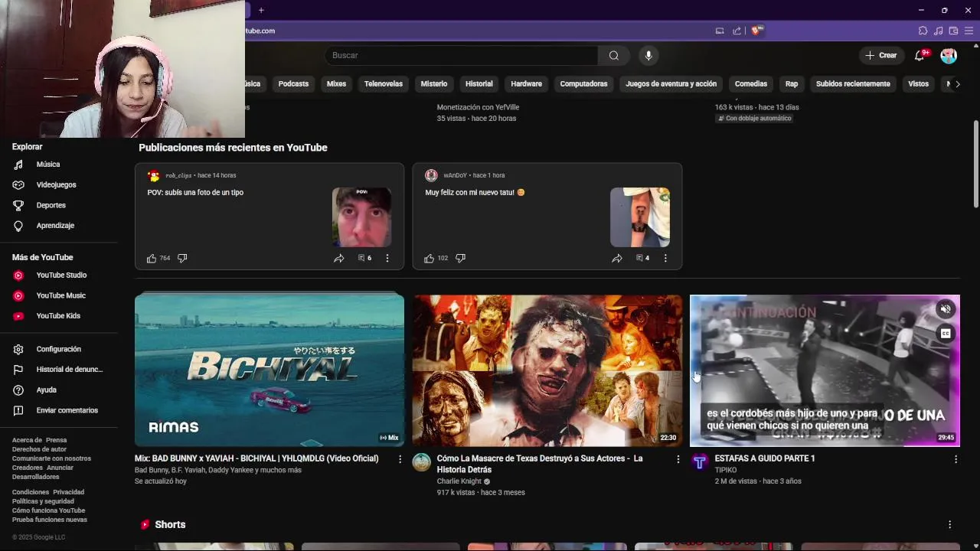Open the rob_clips channel link
This screenshot has height=551, width=980.
(x=178, y=175)
